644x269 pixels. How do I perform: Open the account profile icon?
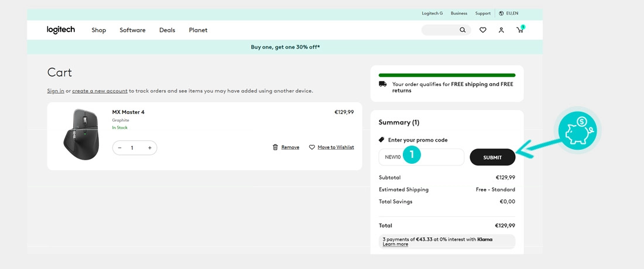tap(501, 30)
